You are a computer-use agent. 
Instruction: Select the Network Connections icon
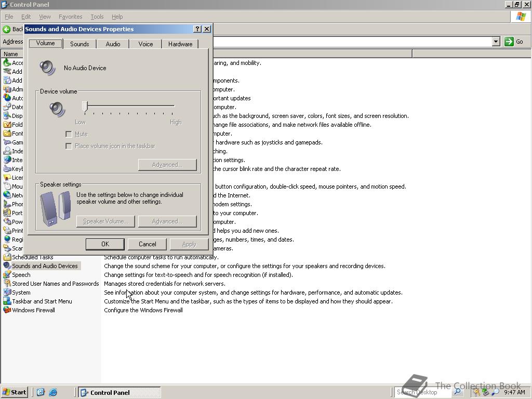click(x=7, y=195)
